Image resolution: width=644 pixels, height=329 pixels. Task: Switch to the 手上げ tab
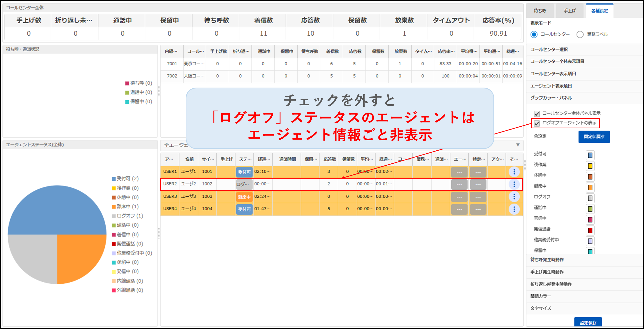coord(569,11)
